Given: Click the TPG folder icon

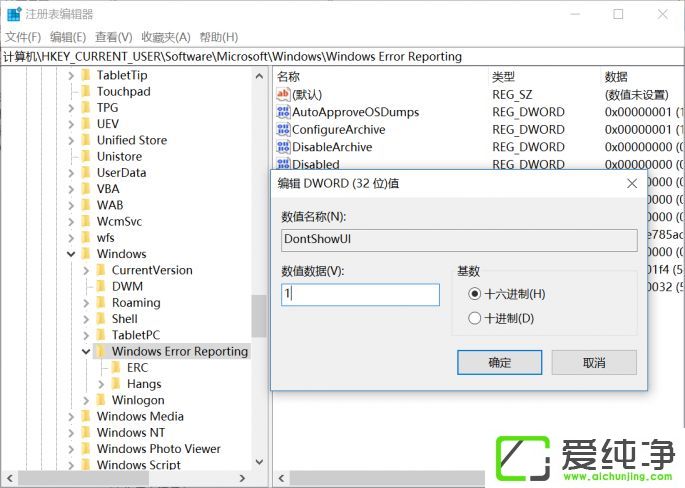Looking at the screenshot, I should (86, 107).
